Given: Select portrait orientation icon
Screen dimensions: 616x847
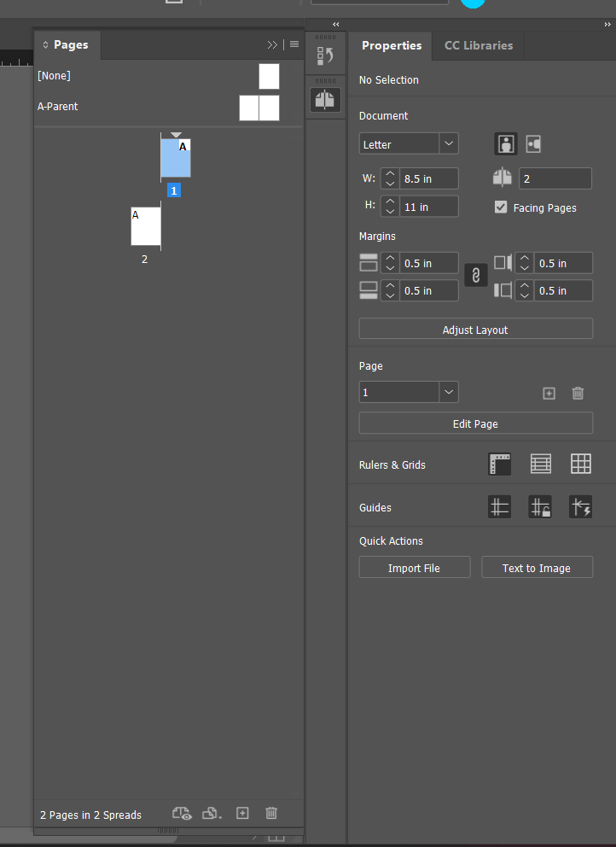Looking at the screenshot, I should [x=506, y=144].
